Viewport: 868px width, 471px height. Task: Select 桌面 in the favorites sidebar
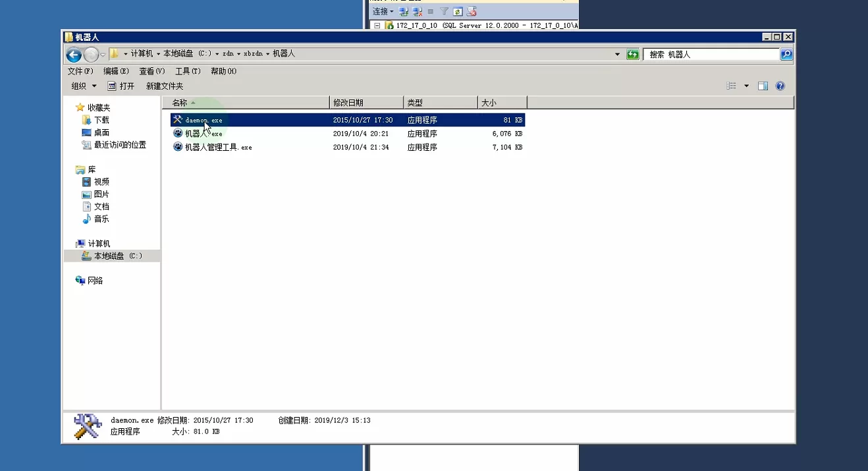[x=101, y=132]
